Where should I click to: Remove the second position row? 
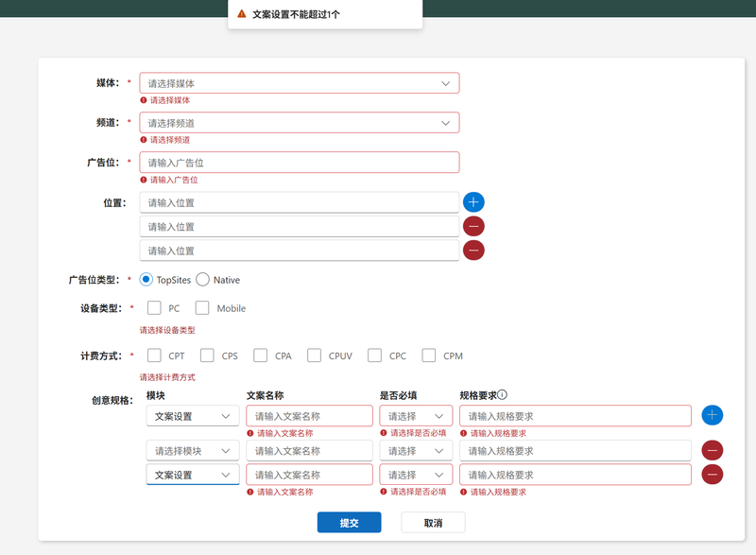click(473, 226)
